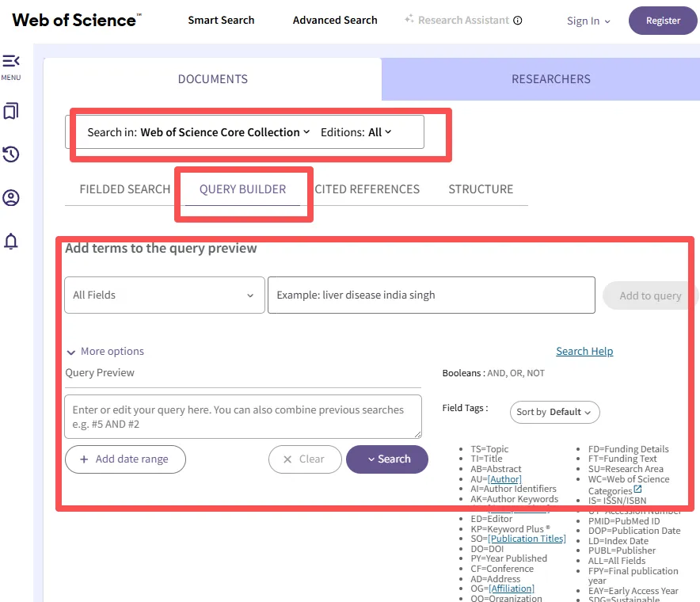700x602 pixels.
Task: Open notifications bell icon
Action: pyautogui.click(x=11, y=241)
